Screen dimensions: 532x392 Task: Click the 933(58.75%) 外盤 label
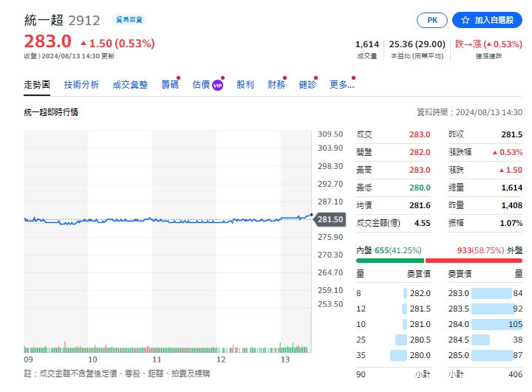[490, 250]
